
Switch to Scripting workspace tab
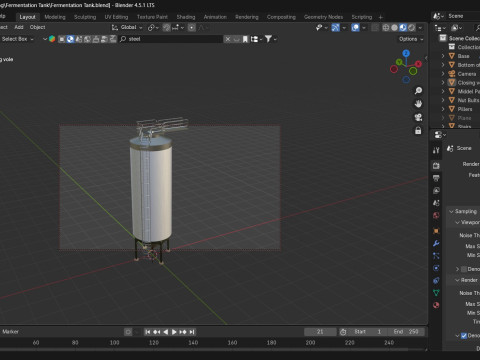[x=362, y=17]
